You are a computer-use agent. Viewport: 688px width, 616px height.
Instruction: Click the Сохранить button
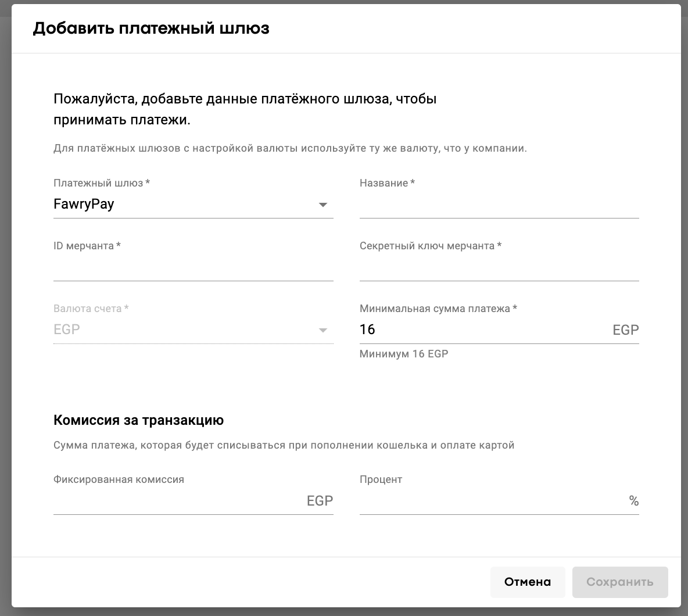619,582
